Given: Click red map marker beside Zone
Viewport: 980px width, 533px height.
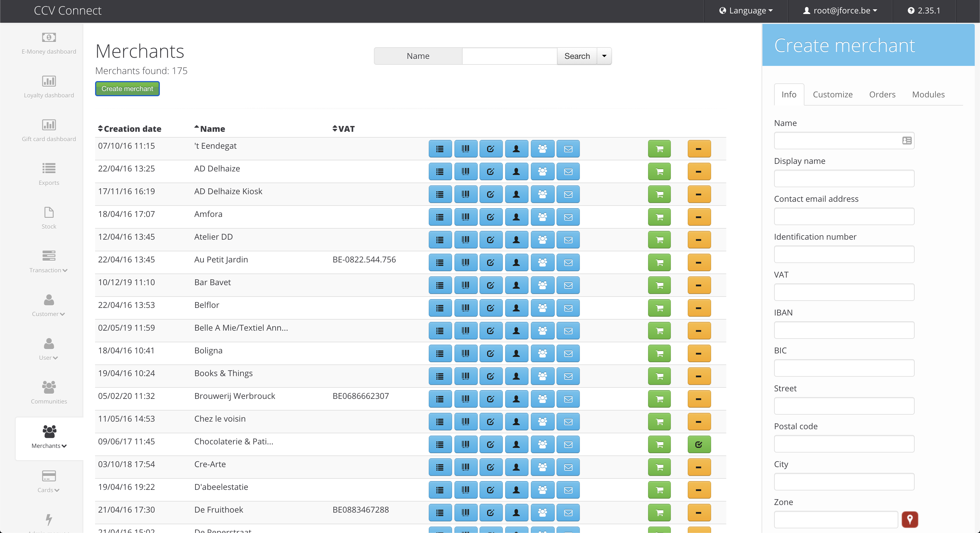Looking at the screenshot, I should pyautogui.click(x=910, y=519).
